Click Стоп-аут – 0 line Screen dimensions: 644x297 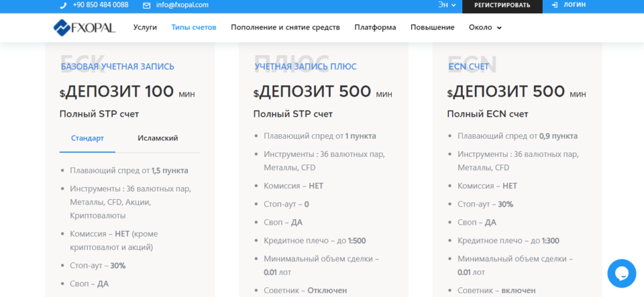point(286,204)
